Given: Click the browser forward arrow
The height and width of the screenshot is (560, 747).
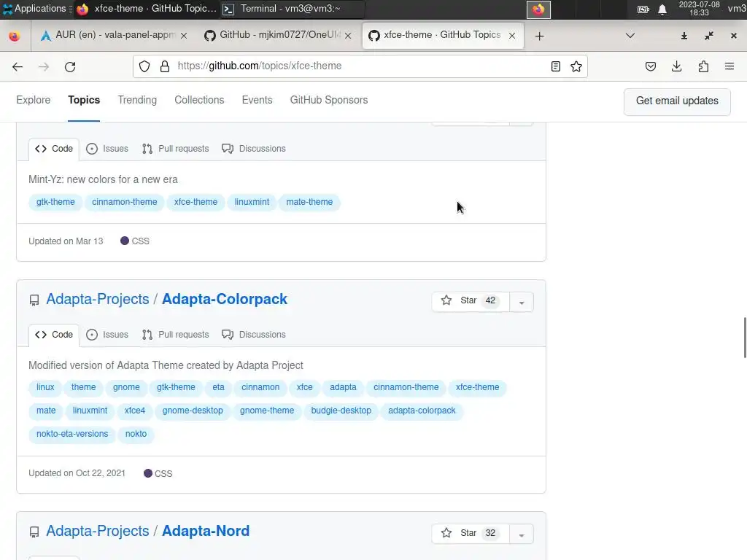Looking at the screenshot, I should [43, 66].
